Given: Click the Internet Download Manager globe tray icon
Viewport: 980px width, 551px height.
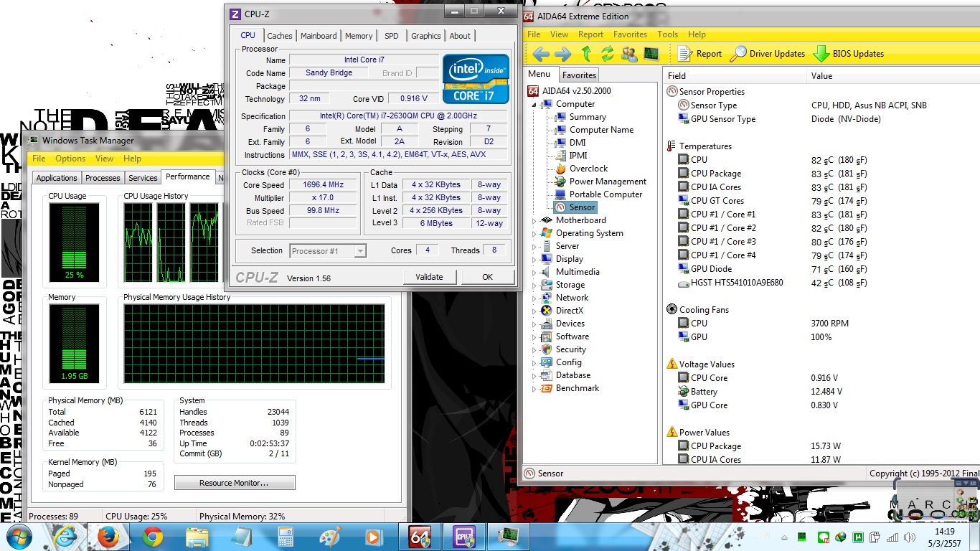Looking at the screenshot, I should point(840,537).
